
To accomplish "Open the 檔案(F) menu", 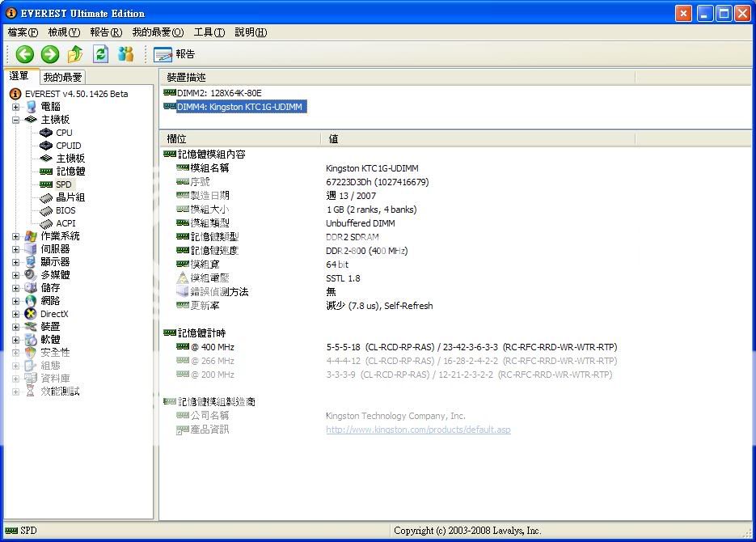I will click(23, 32).
